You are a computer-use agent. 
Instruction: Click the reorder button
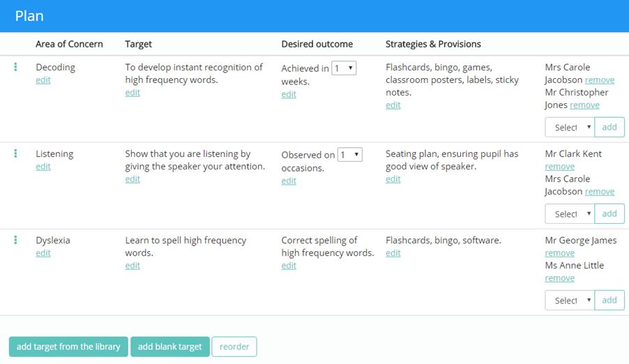tap(234, 347)
